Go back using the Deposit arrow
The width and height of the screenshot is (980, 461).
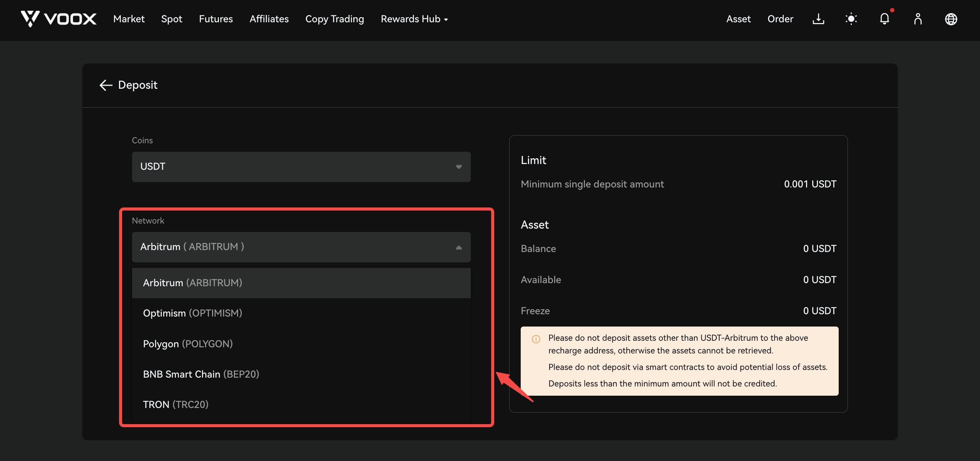click(x=106, y=85)
